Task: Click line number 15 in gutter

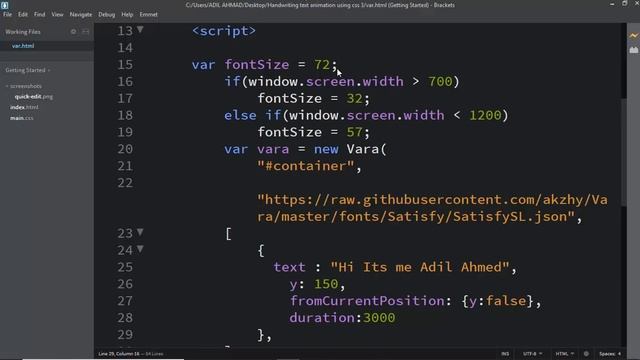Action: [125, 64]
